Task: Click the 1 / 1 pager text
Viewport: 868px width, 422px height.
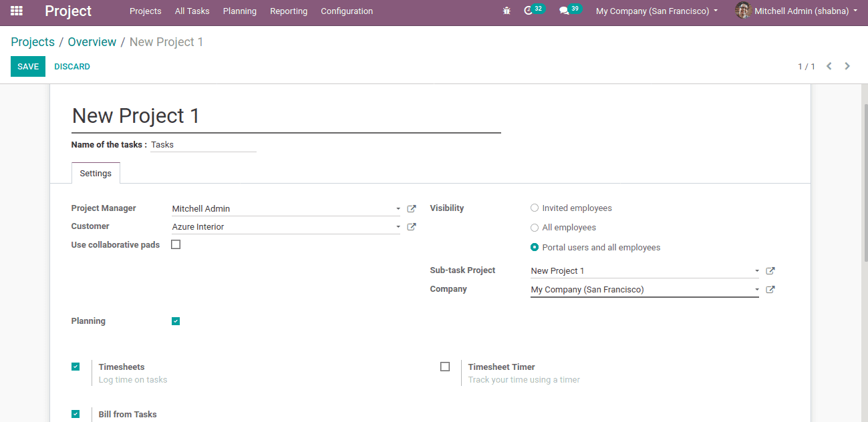Action: [x=807, y=66]
